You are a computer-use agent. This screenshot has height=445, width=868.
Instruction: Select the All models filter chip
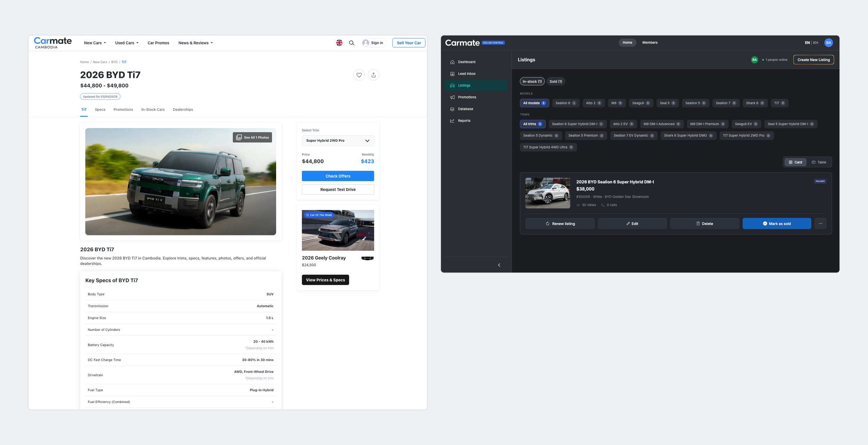click(x=534, y=103)
